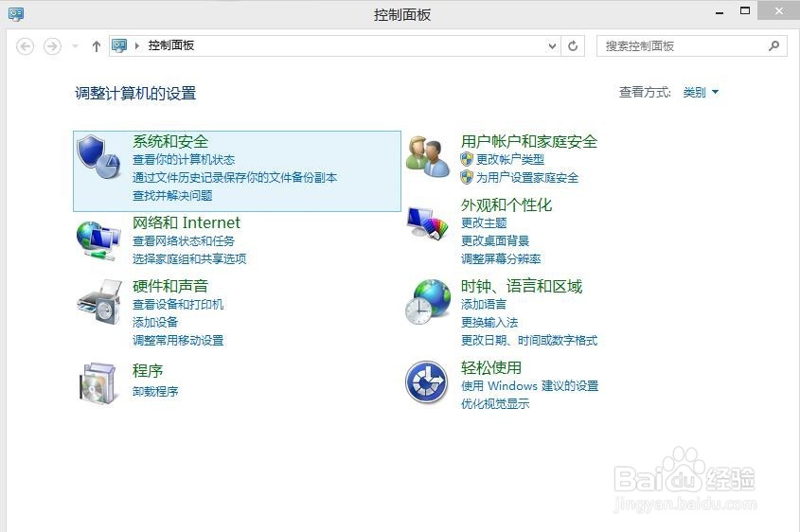Image resolution: width=800 pixels, height=532 pixels.
Task: Click 查找并解决问题 link
Action: point(172,195)
